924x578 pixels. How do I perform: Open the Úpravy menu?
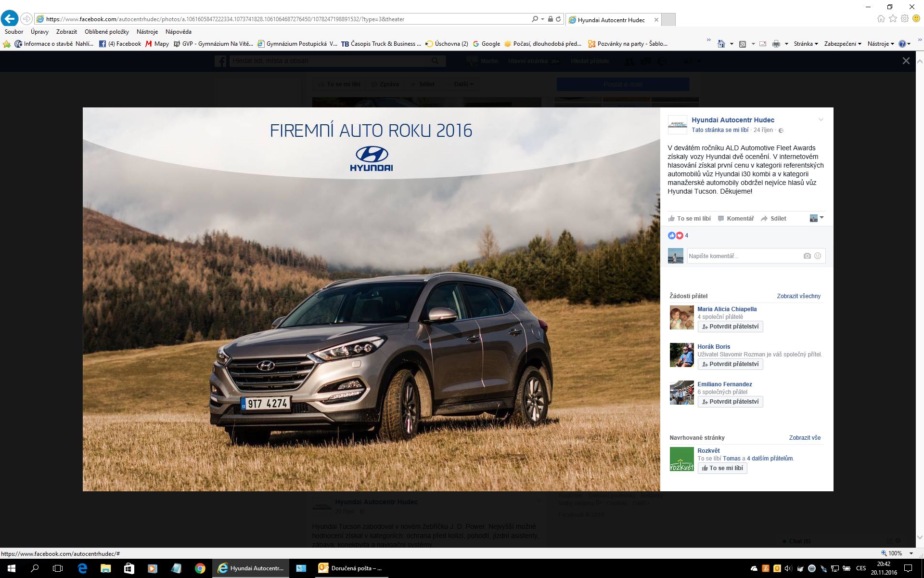(x=39, y=32)
